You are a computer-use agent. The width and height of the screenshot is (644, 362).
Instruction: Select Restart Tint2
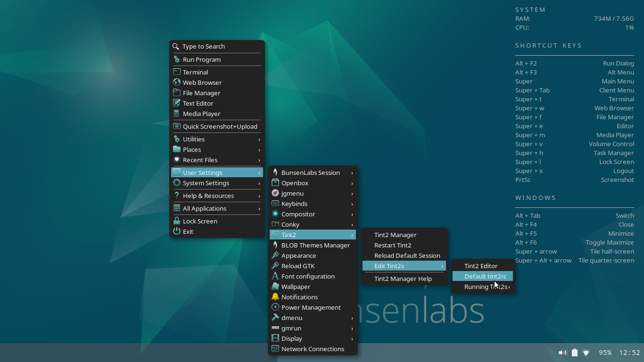(x=404, y=245)
